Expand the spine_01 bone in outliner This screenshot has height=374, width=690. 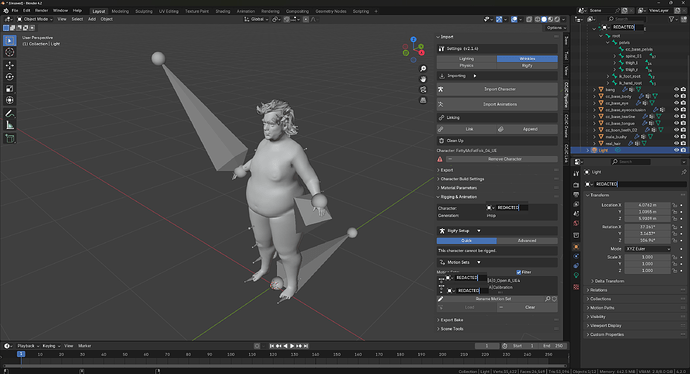[x=615, y=56]
